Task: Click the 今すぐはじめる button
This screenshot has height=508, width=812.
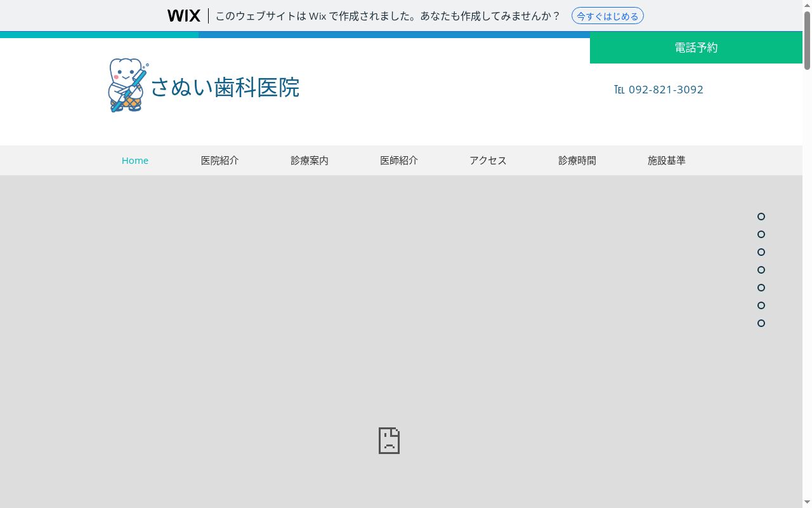Action: tap(608, 16)
